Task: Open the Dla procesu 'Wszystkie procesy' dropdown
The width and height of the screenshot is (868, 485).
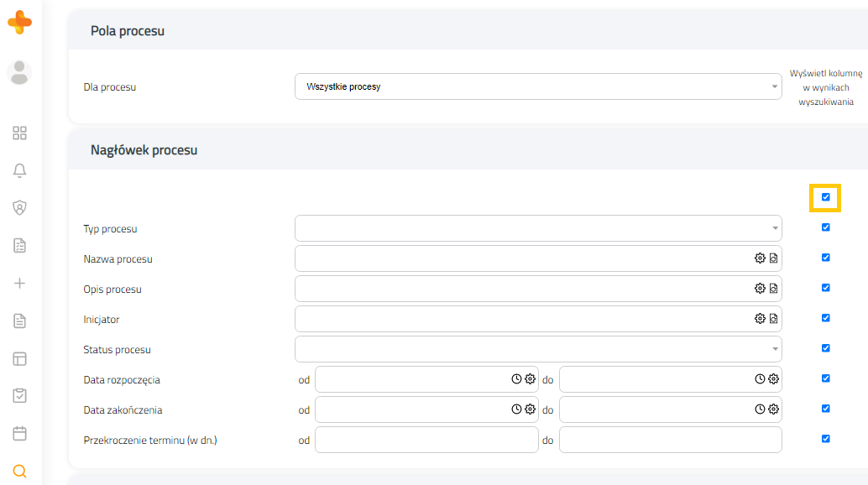Action: coord(538,86)
